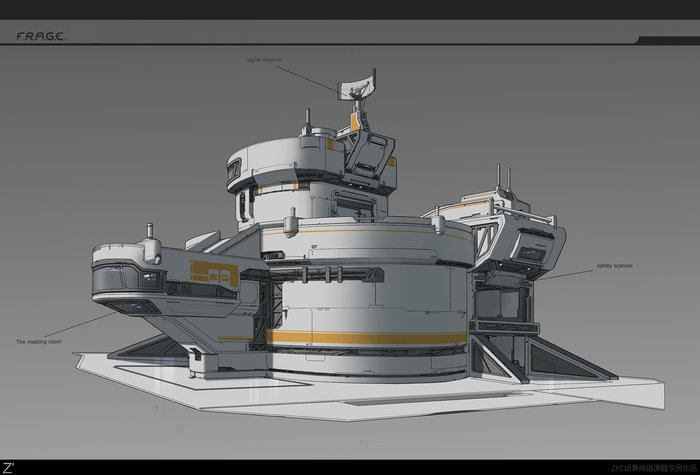Click the dome cap on left wing roof

[151, 248]
